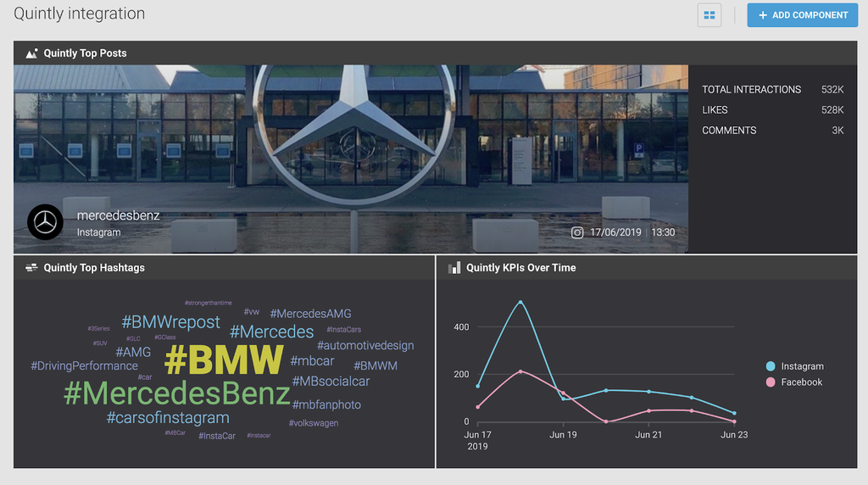Toggle the Instagram series in the chart legend
This screenshot has height=485, width=868.
pyautogui.click(x=794, y=366)
